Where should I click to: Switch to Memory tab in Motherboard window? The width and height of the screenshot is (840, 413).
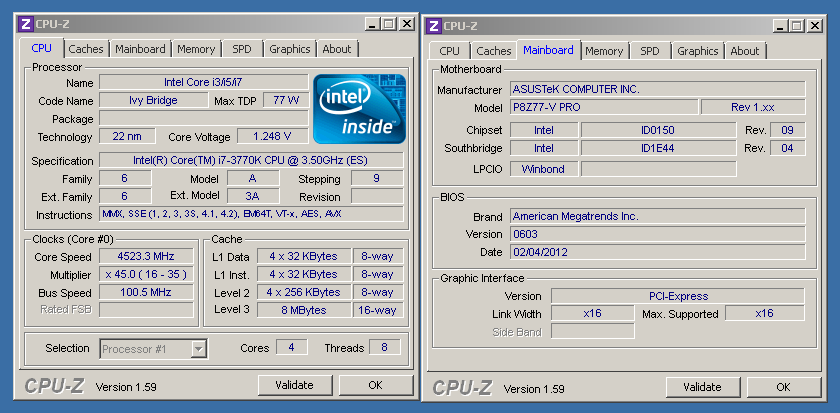604,51
